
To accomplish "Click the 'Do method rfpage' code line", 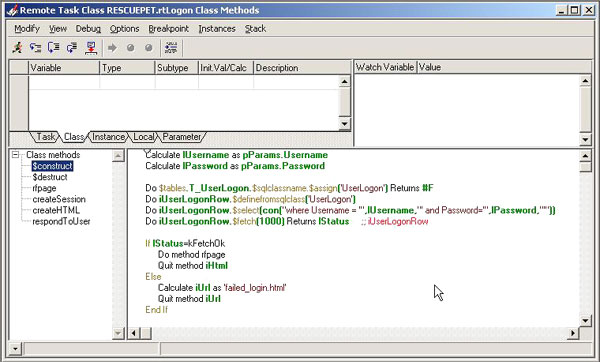I will pos(191,255).
